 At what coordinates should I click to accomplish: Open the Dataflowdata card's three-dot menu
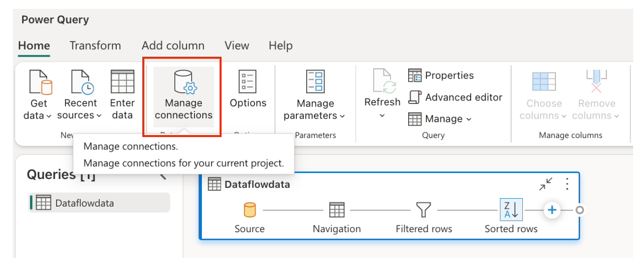point(567,184)
